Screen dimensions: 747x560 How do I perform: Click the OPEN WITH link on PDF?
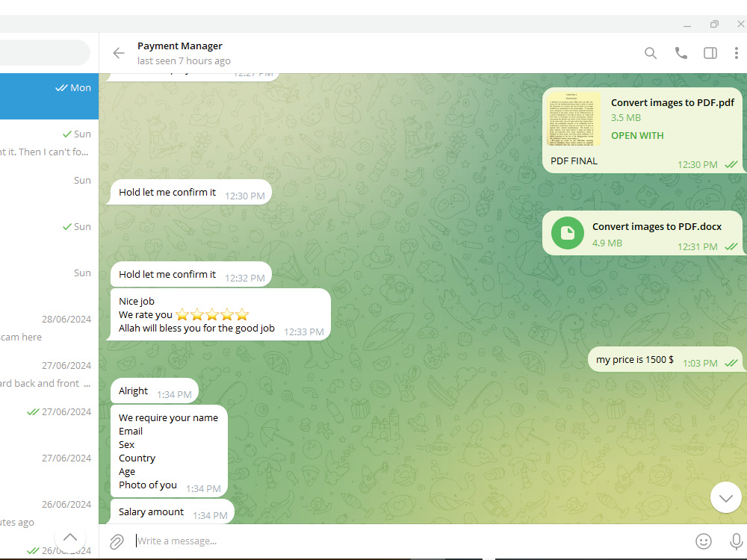coord(637,136)
